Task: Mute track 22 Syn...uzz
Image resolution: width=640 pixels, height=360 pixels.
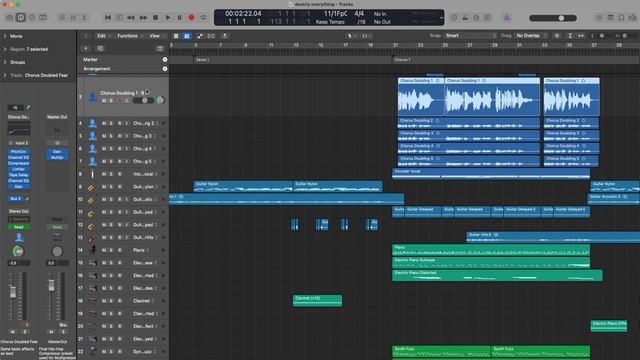Action: [104, 351]
